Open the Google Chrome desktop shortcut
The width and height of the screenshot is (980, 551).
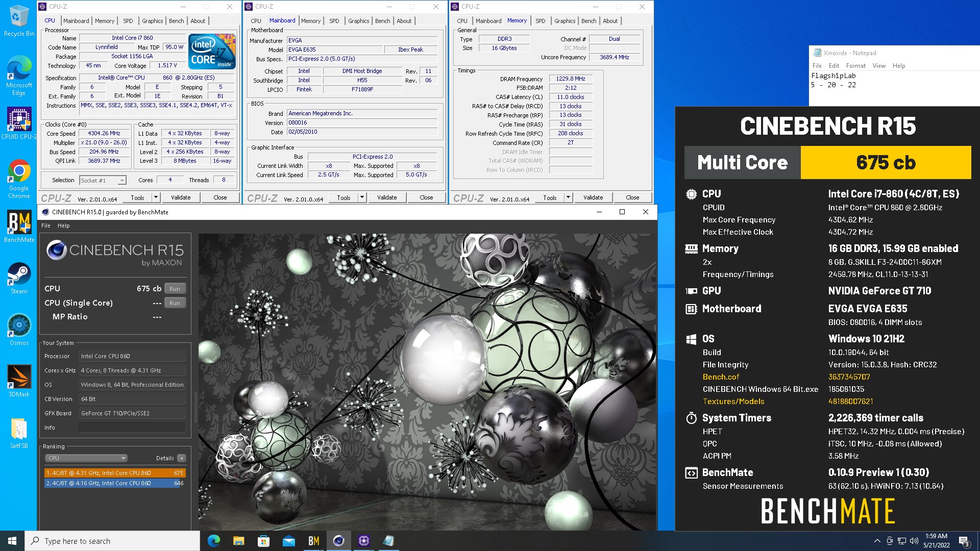point(19,179)
